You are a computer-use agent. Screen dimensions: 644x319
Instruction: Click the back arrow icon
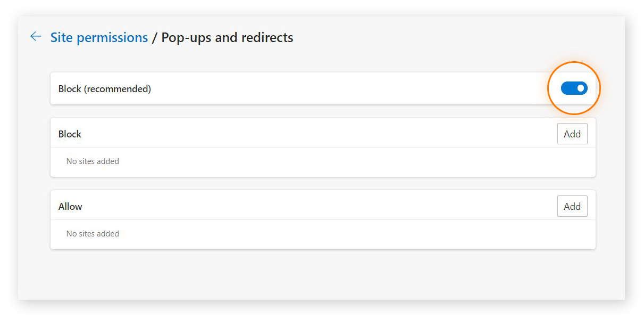tap(36, 37)
